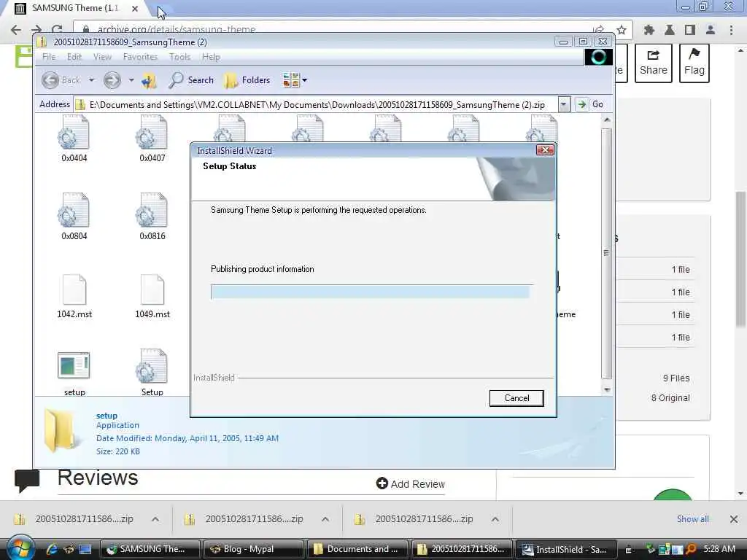Click the Go button beside address bar
The image size is (747, 560).
pyautogui.click(x=591, y=104)
